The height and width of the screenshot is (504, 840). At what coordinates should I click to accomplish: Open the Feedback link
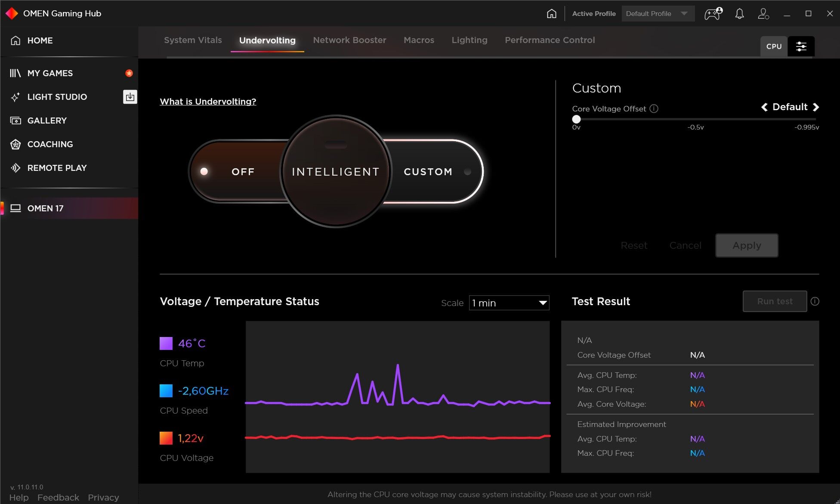point(58,498)
